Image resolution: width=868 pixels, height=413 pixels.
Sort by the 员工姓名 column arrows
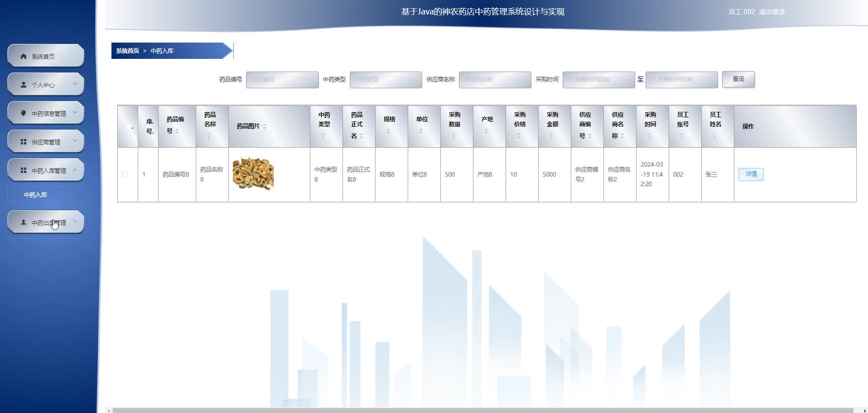tap(714, 136)
